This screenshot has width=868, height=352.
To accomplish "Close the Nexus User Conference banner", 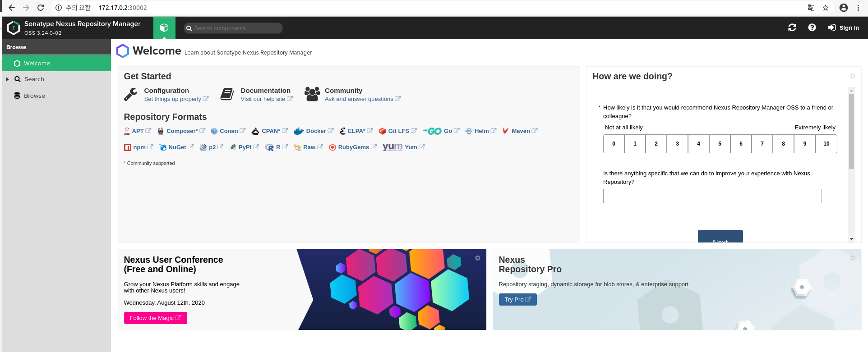I will click(477, 258).
